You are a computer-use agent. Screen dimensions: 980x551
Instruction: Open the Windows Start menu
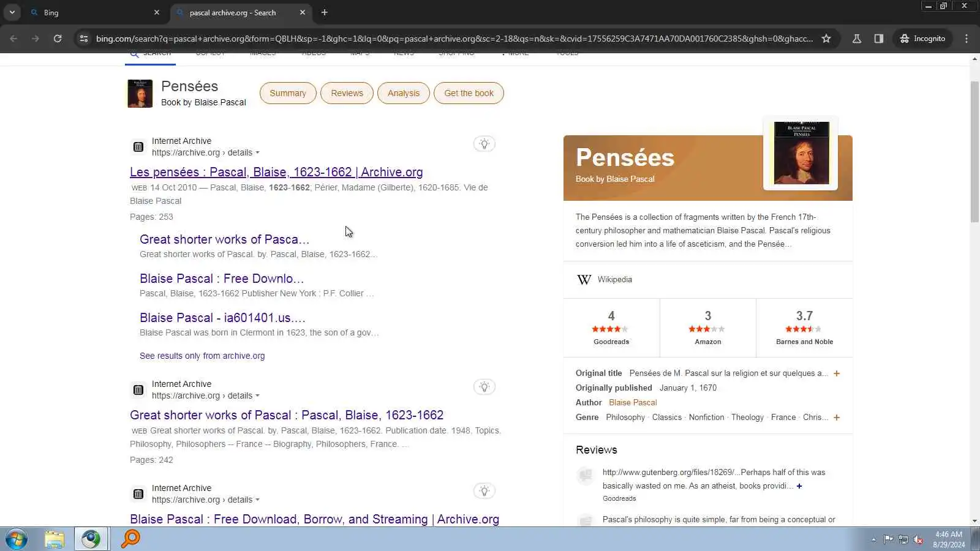click(x=16, y=539)
